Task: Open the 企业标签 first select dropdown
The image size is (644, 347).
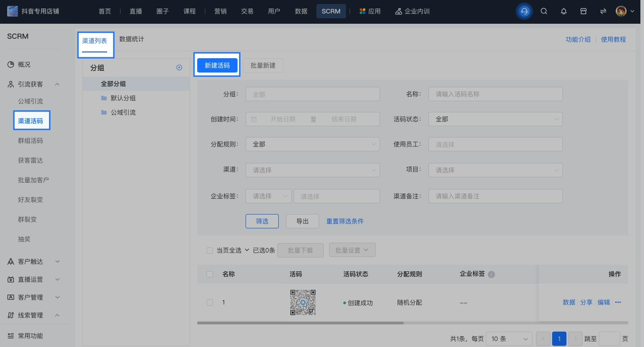Action: click(x=268, y=196)
